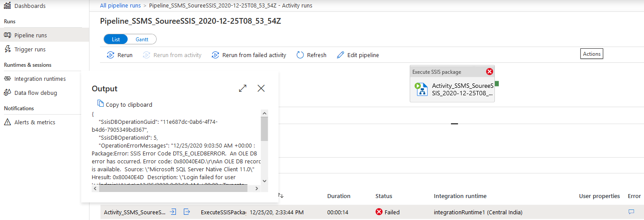This screenshot has width=644, height=220.
Task: Go to Trigger runs in the sidebar
Action: pos(30,49)
